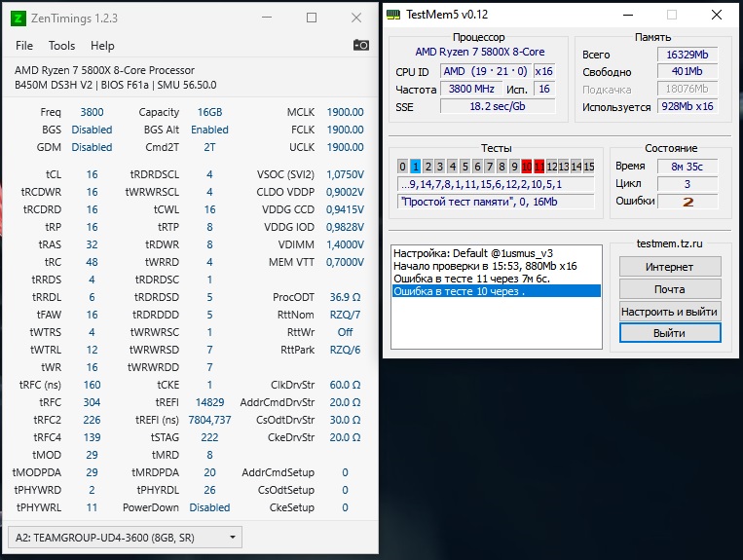Screen dimensions: 743x560
Task: Click the AMD Ryzen 7 5800X 8-Core label in TestMem5
Action: pyautogui.click(x=479, y=52)
